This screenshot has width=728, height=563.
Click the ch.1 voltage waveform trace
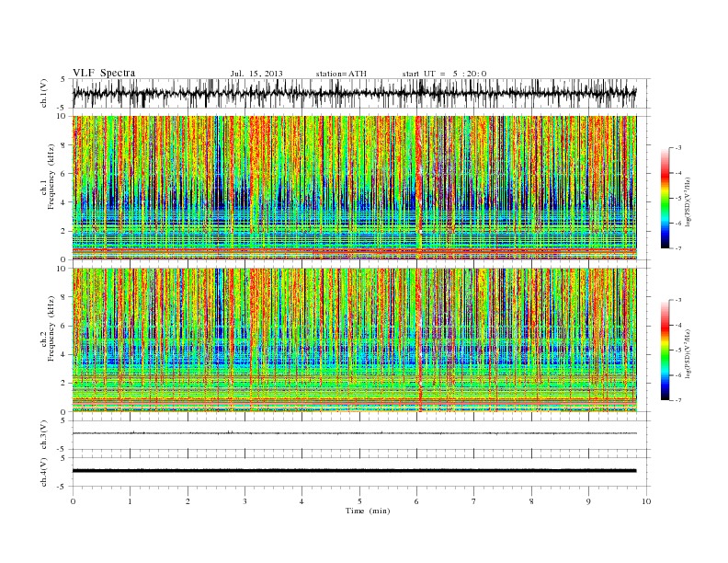click(354, 93)
